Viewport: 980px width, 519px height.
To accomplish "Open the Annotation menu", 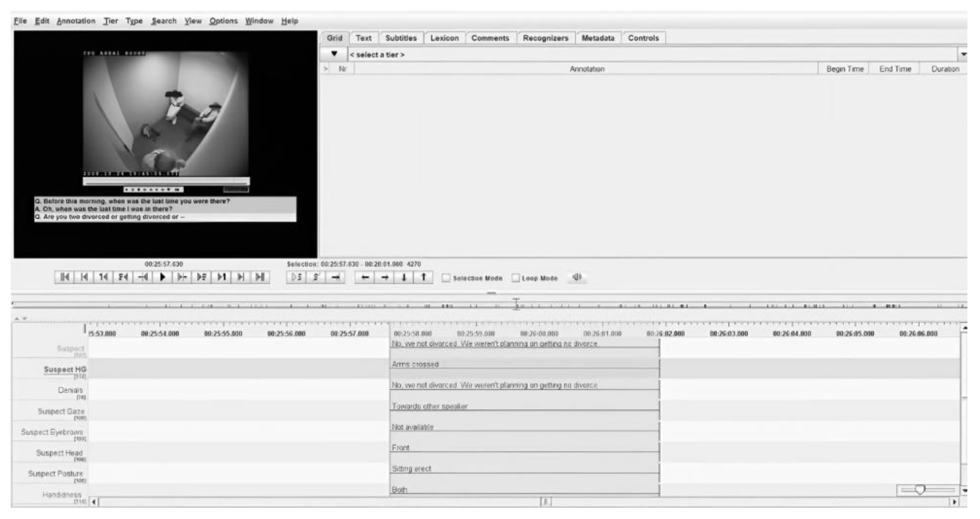I will click(76, 21).
